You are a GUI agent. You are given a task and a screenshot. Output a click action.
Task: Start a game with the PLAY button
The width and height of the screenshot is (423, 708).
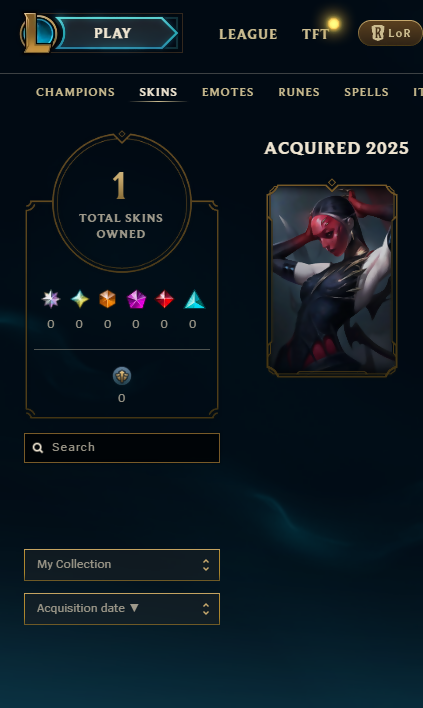pyautogui.click(x=117, y=33)
